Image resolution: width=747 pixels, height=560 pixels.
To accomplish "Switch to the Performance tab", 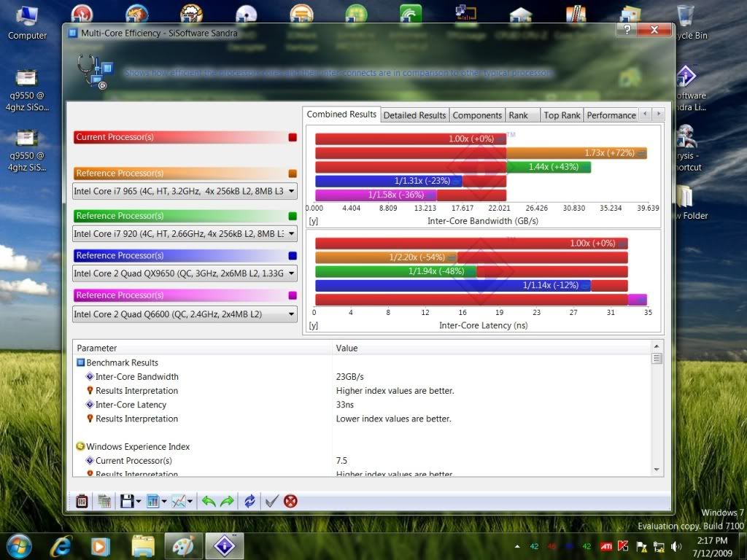I will coord(611,115).
